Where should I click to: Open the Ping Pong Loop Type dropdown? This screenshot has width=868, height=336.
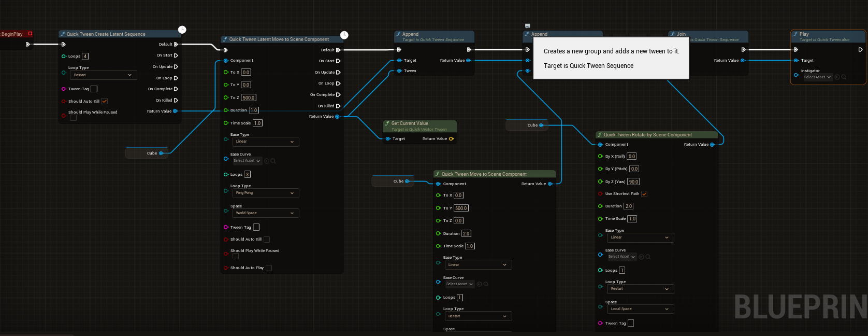tap(265, 193)
